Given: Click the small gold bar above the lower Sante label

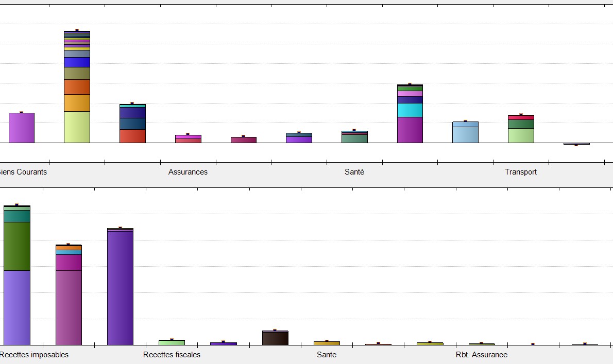Looking at the screenshot, I should point(327,343).
